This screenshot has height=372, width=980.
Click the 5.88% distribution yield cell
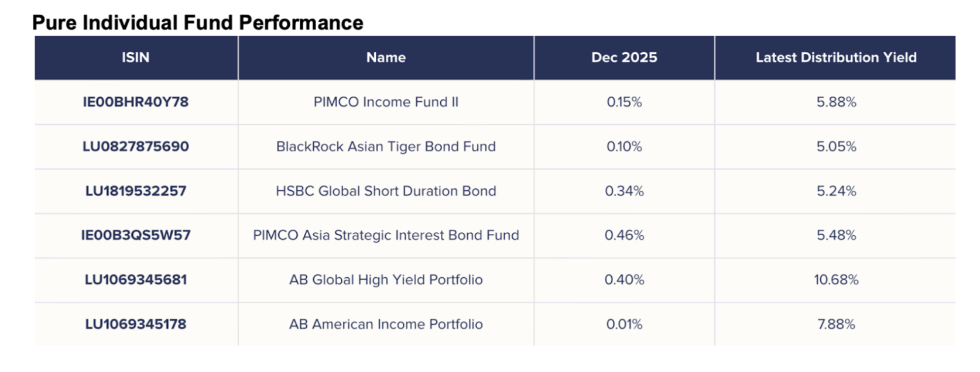(x=835, y=102)
